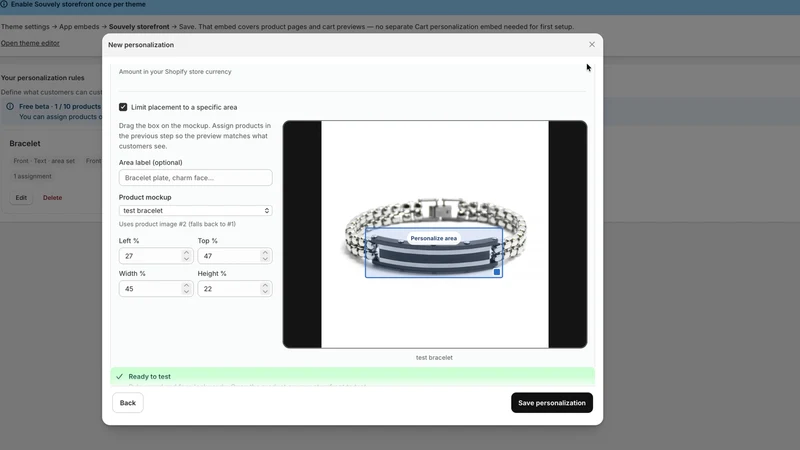Click the 'Your personalization rules' heading
The height and width of the screenshot is (450, 800).
tap(42, 78)
